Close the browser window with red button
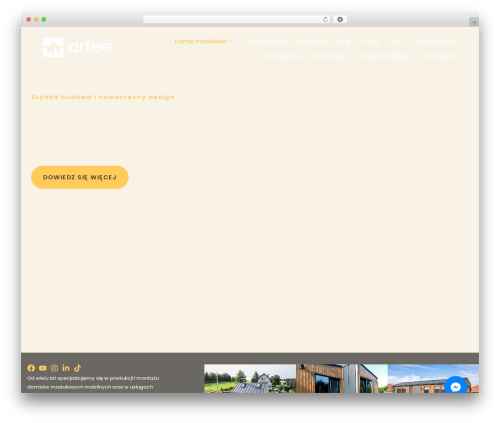500x423 pixels. [29, 19]
